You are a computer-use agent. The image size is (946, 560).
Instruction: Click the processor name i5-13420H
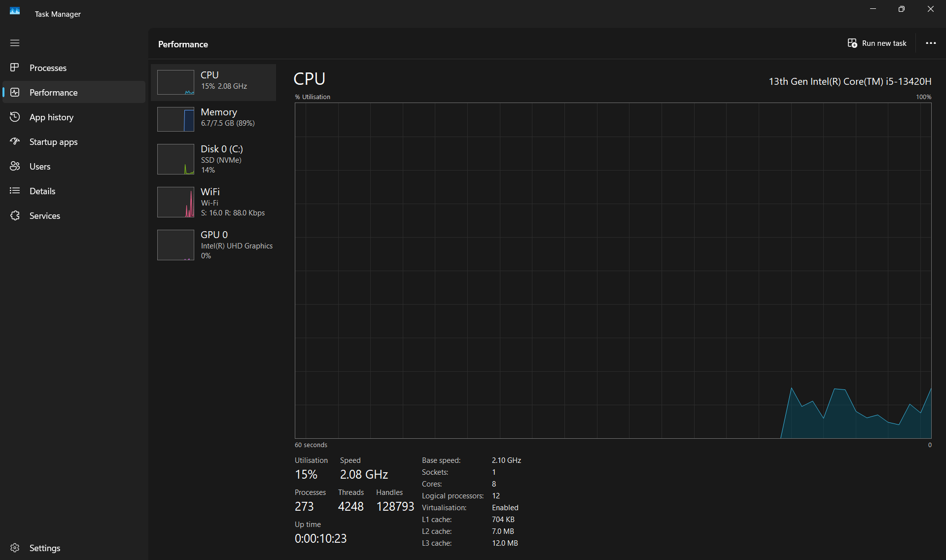[x=850, y=81]
